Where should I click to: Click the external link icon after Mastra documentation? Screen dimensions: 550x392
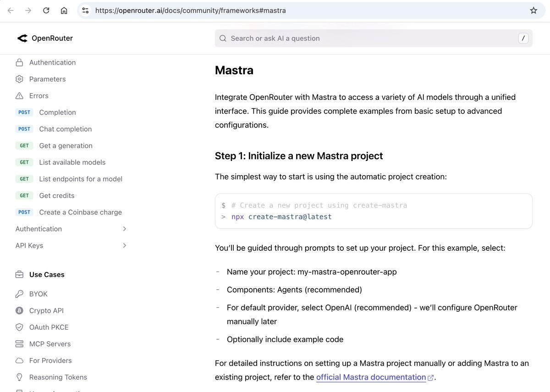pyautogui.click(x=431, y=378)
